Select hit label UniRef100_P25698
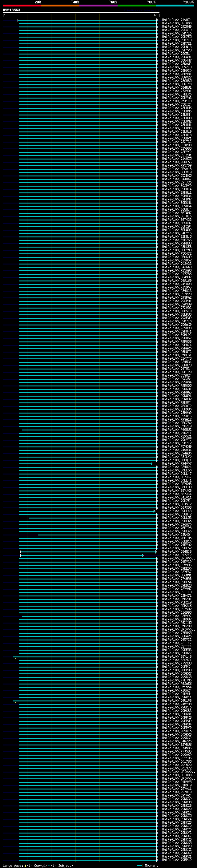This screenshot has width=197, height=868. 176,271
